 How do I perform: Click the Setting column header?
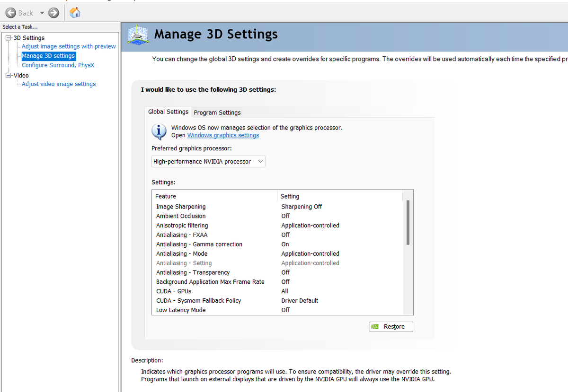[340, 196]
